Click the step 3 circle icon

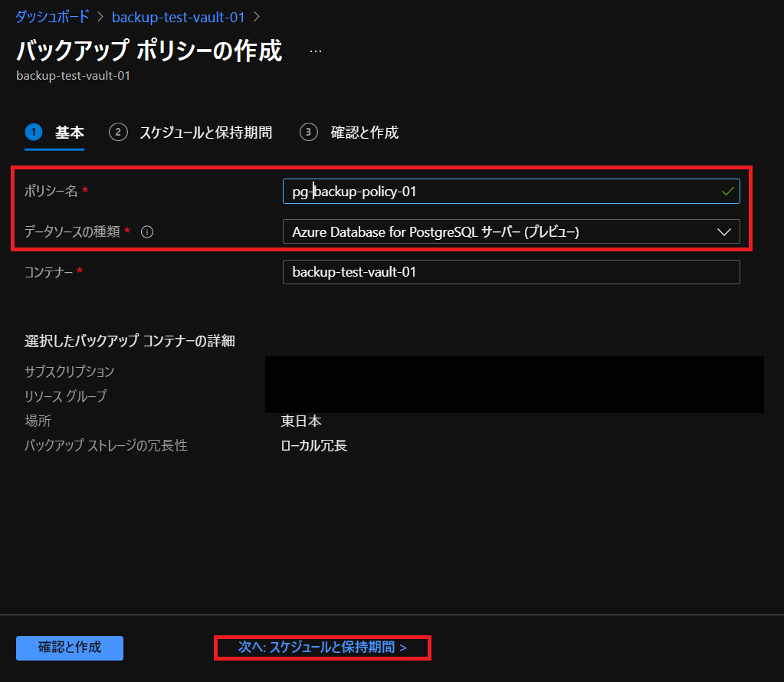309,132
